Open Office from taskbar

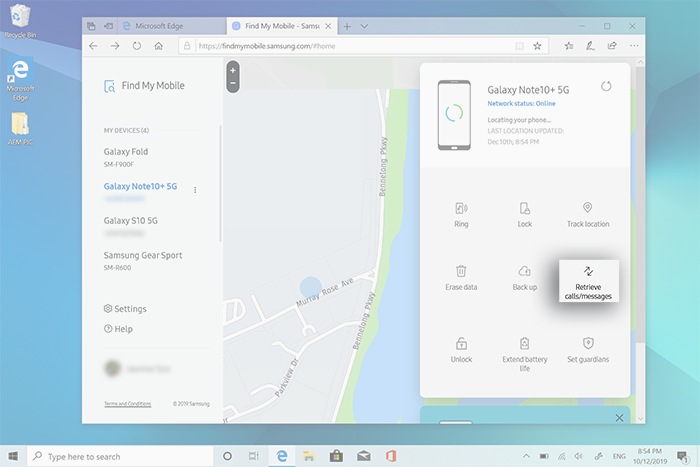click(391, 456)
